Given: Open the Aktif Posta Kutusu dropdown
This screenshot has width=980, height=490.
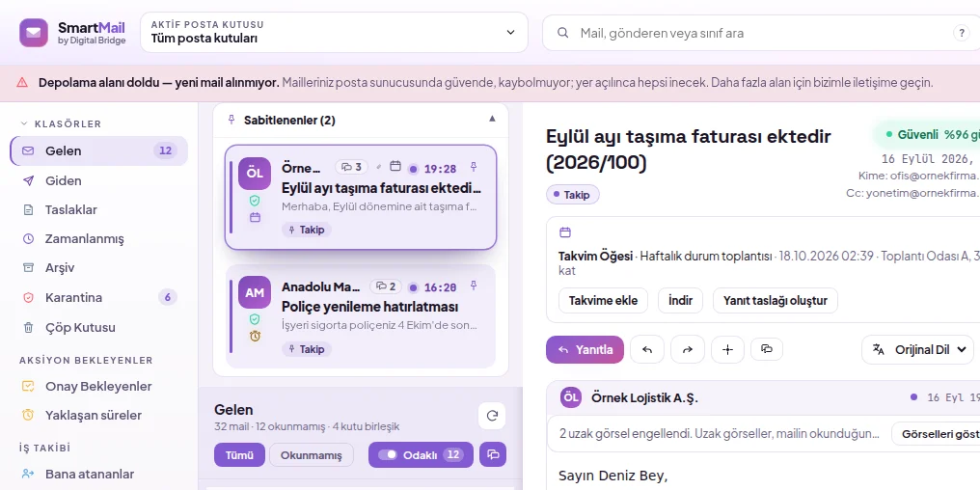Looking at the screenshot, I should 334,33.
